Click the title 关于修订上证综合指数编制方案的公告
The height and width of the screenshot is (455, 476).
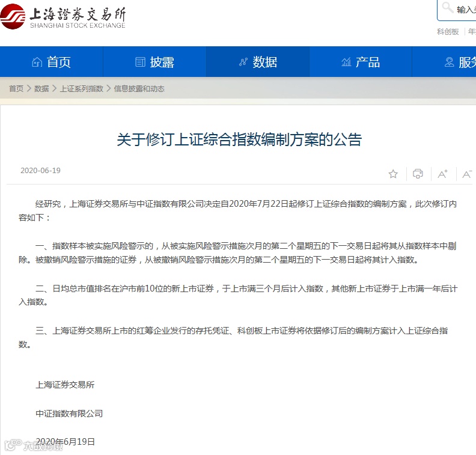[239, 139]
